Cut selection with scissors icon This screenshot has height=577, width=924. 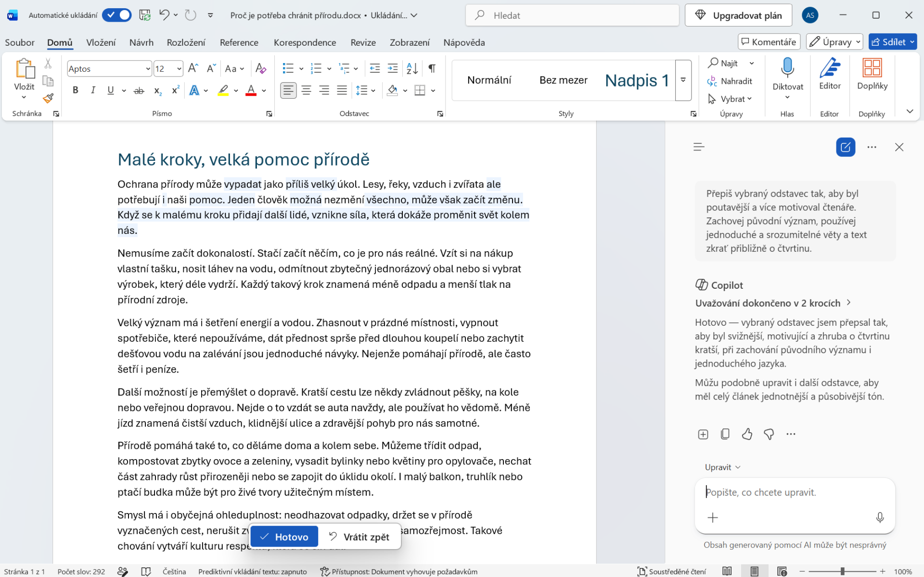click(x=48, y=63)
